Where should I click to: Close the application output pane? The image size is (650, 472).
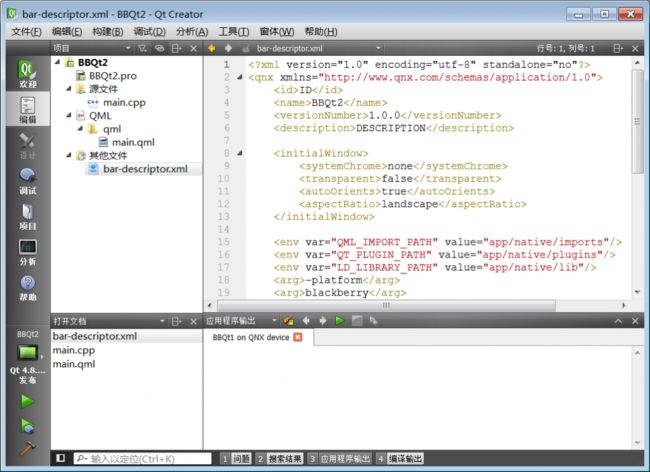(x=635, y=321)
